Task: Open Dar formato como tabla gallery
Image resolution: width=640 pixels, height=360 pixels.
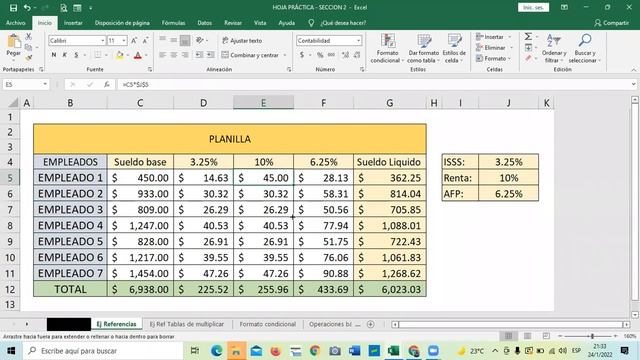Action: 424,48
